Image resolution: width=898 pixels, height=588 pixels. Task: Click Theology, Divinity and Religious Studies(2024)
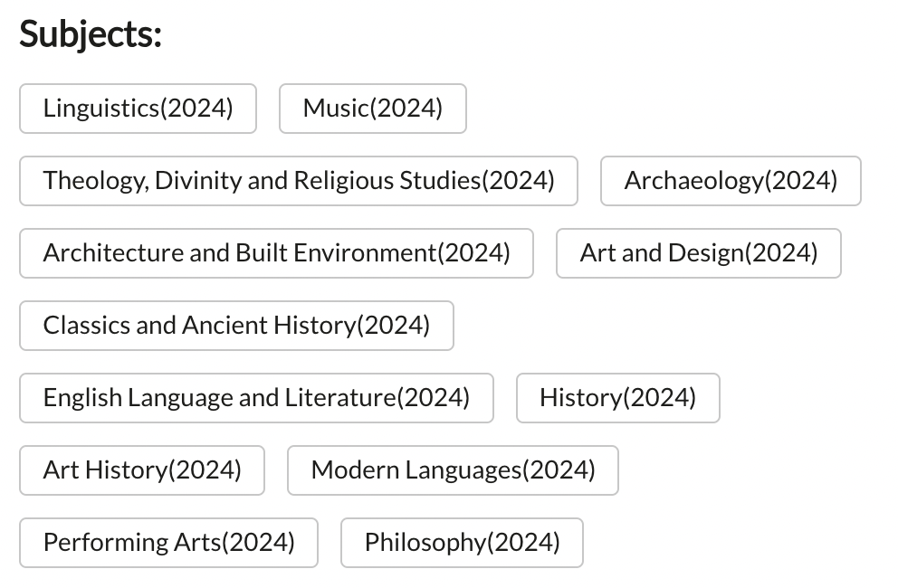coord(299,181)
